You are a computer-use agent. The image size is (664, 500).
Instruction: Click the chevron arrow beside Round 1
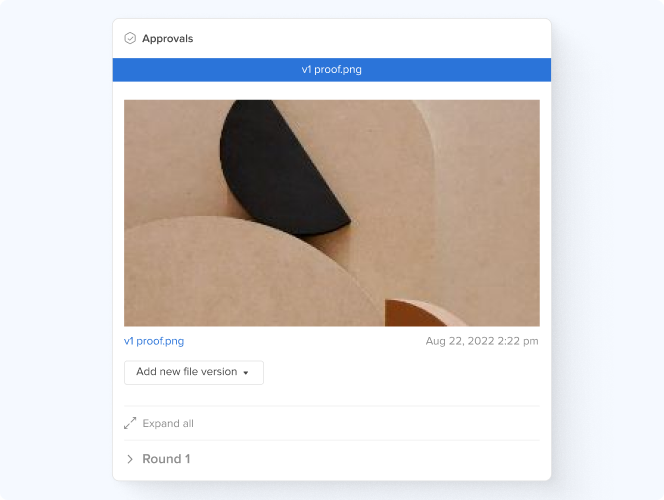130,459
